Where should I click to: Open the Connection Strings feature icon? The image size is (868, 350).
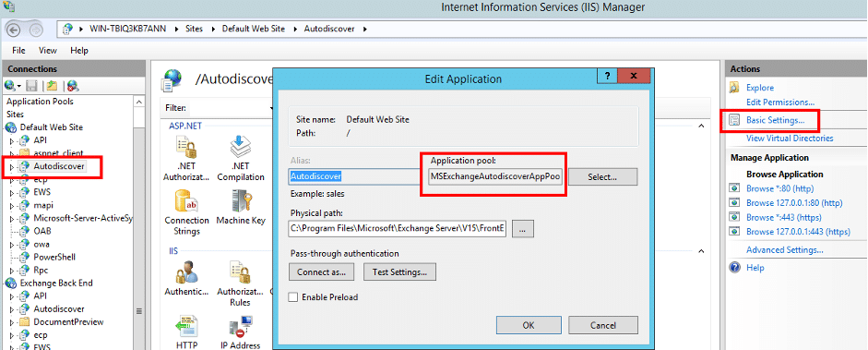[x=186, y=211]
